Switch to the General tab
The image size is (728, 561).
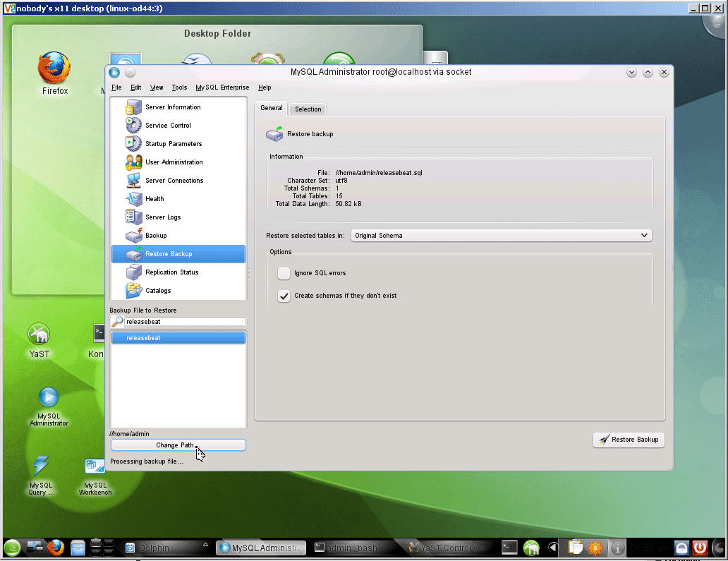(x=271, y=108)
